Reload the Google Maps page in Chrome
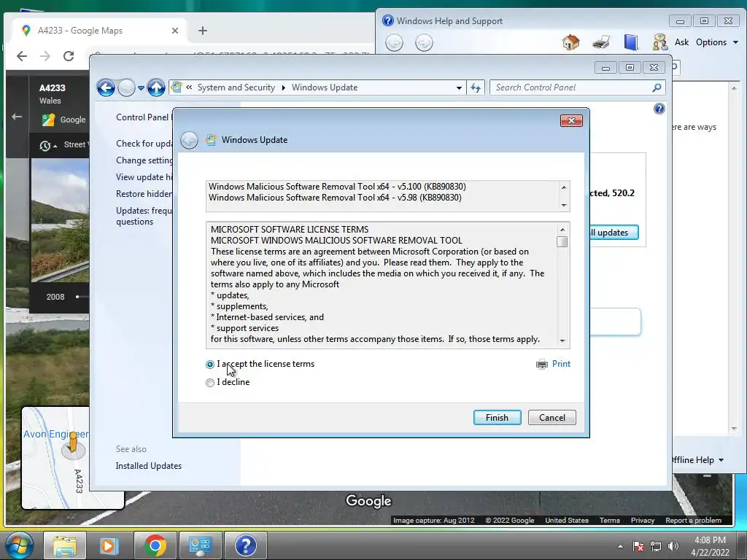The height and width of the screenshot is (560, 747). (69, 56)
